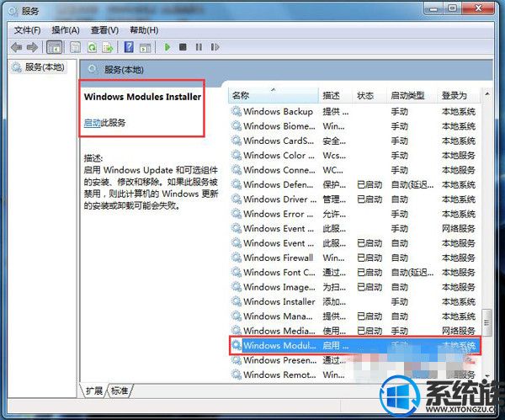Click the gear icon beside Windows Installer

[x=236, y=301]
